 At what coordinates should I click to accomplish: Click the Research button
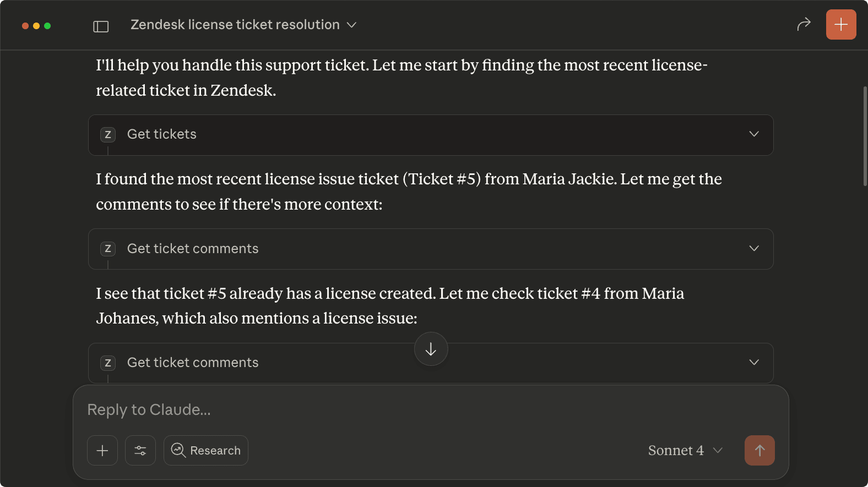pos(205,450)
